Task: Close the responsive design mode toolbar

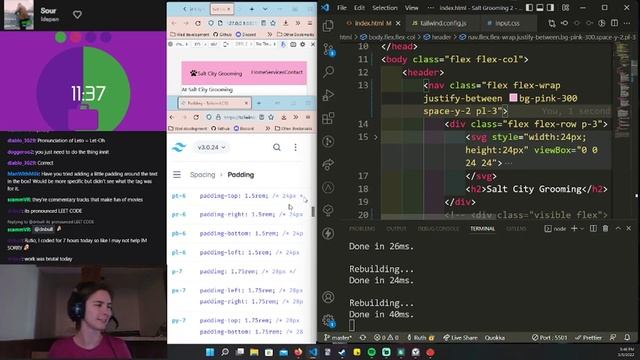Action: [313, 44]
